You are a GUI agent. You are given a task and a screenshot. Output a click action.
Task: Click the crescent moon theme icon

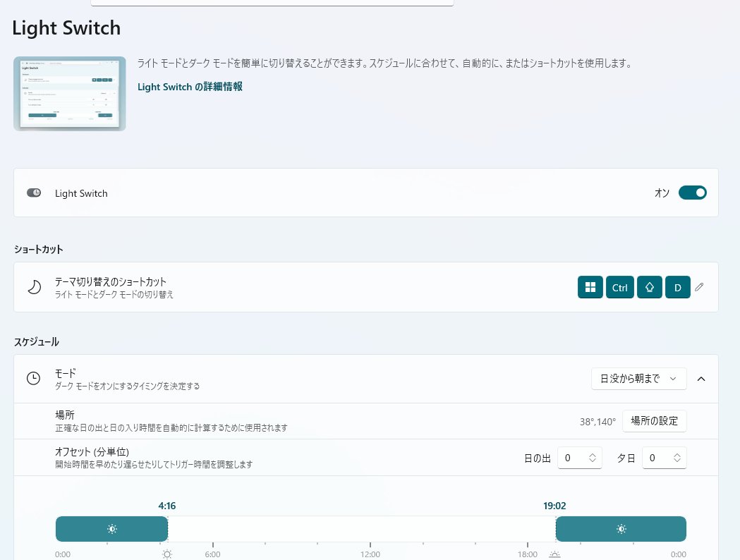point(34,287)
